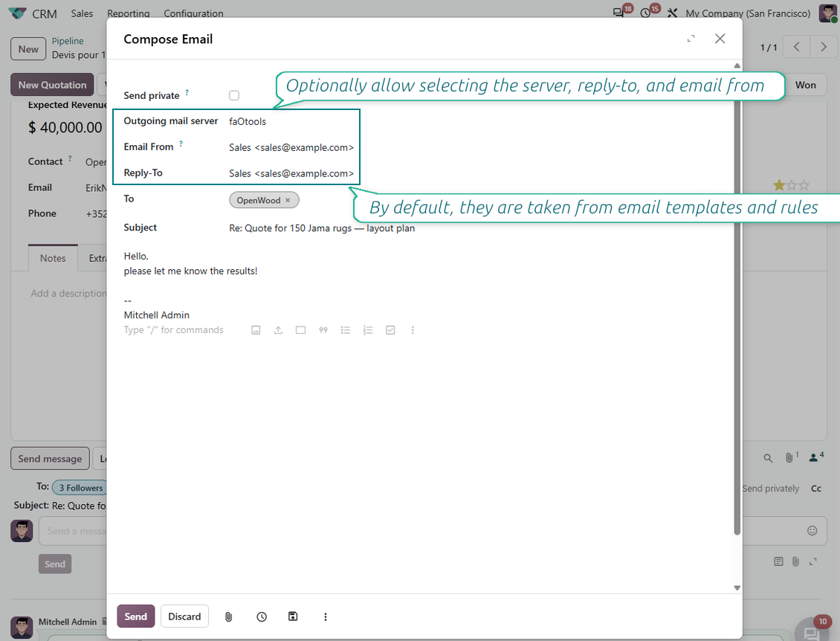840x641 pixels.
Task: Open the Sales menu
Action: 82,13
